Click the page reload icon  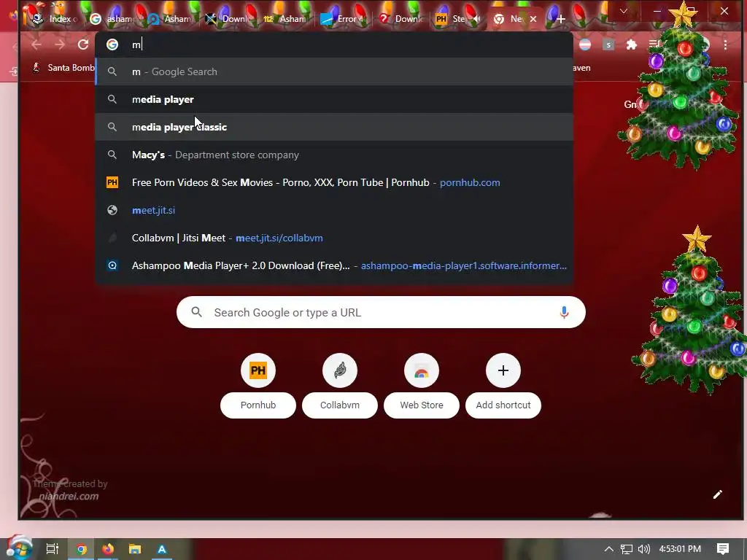click(x=83, y=44)
